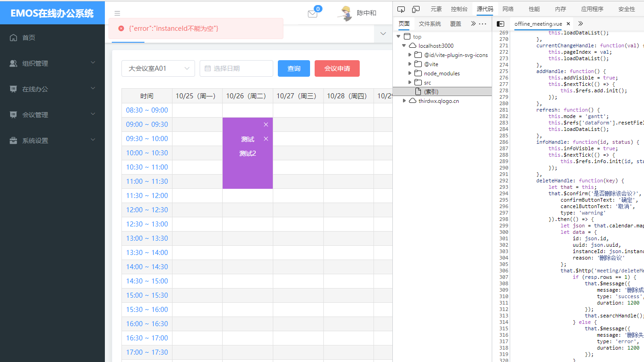Open the 测试2 meeting entry

tap(247, 153)
